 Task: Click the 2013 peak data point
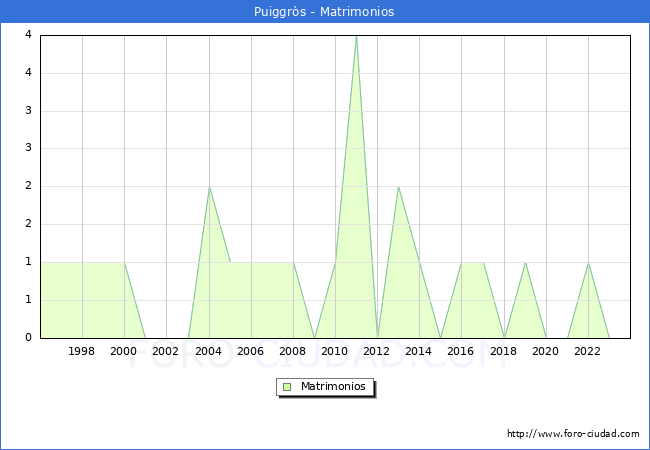pyautogui.click(x=398, y=187)
